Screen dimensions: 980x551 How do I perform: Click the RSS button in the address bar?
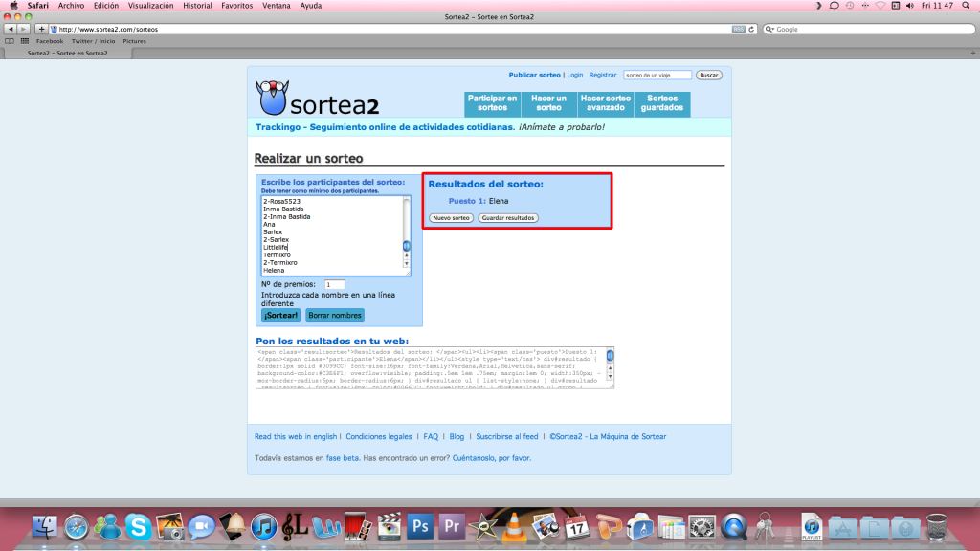click(x=738, y=30)
